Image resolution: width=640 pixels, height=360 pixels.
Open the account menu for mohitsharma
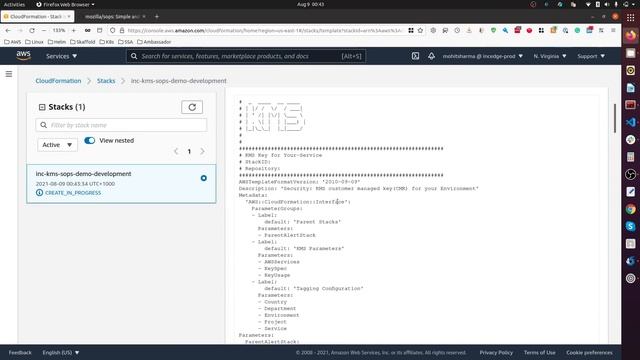482,56
